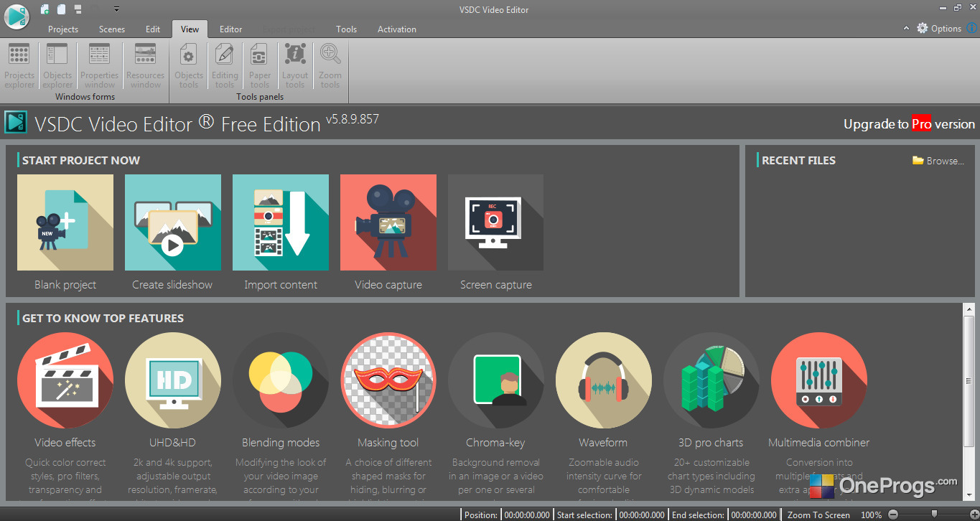Click Upgrade to Pro version link
The width and height of the screenshot is (980, 521).
(x=910, y=124)
